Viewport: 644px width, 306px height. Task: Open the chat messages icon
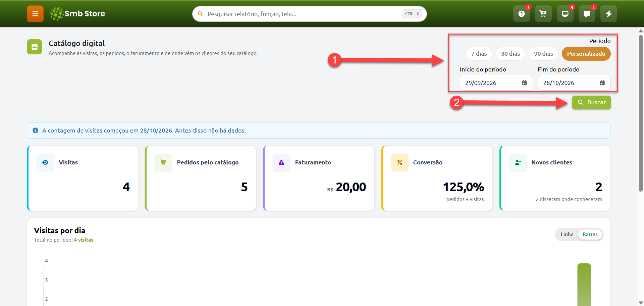pyautogui.click(x=587, y=14)
